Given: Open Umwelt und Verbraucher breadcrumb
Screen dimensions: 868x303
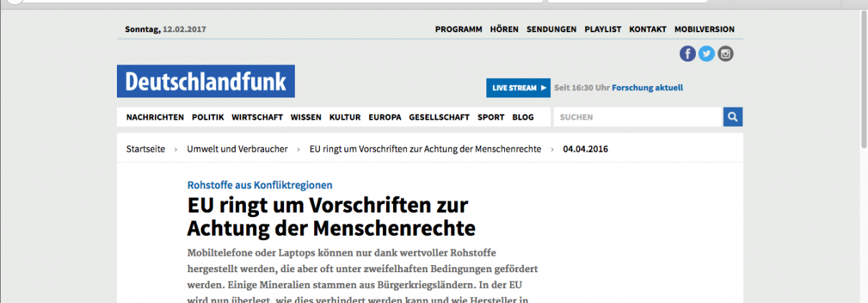Looking at the screenshot, I should (x=237, y=149).
